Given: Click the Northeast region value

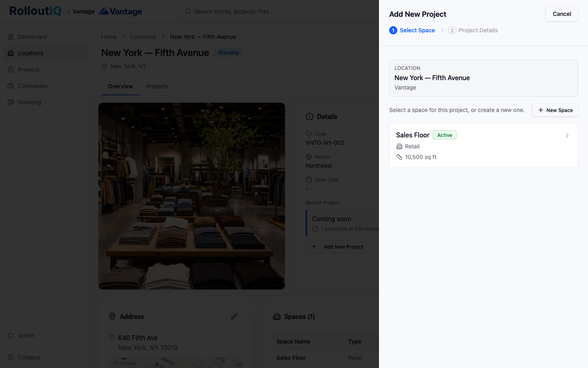Looking at the screenshot, I should point(318,166).
